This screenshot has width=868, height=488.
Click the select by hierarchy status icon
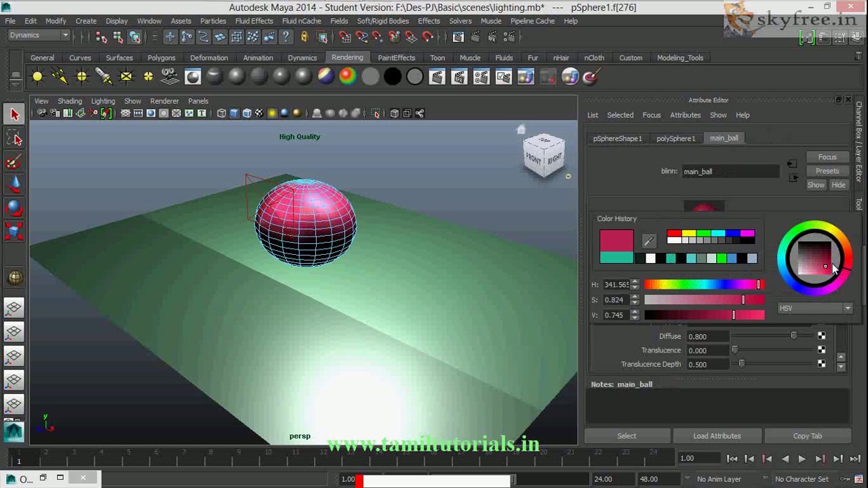coord(101,37)
